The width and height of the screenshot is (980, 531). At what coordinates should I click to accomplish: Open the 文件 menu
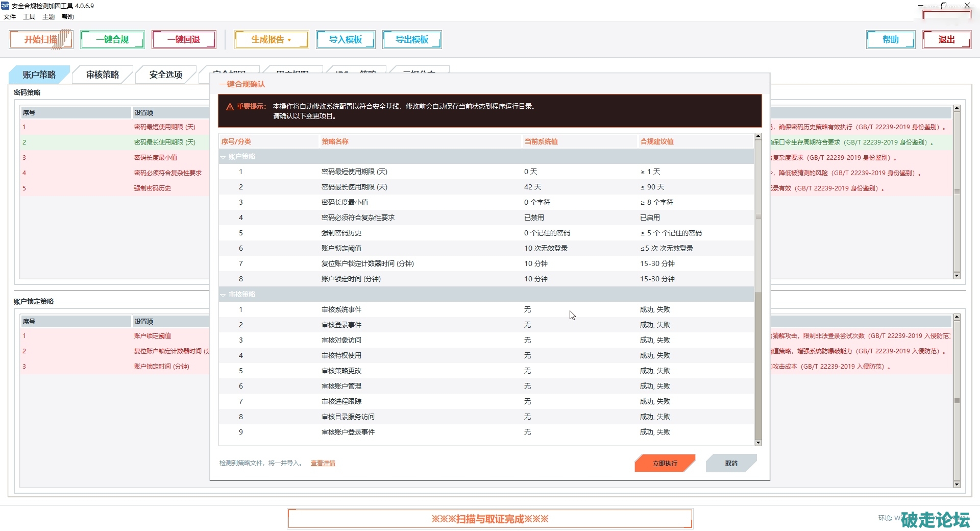[10, 17]
